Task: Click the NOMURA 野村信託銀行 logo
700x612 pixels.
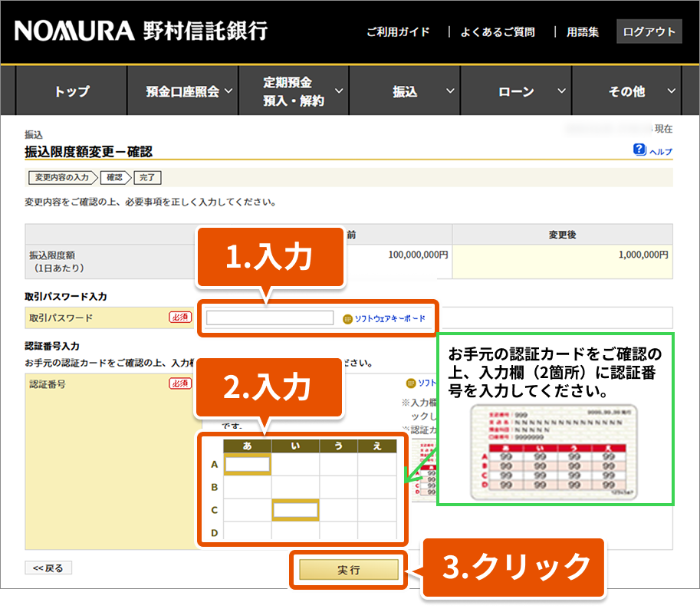Action: 141,31
